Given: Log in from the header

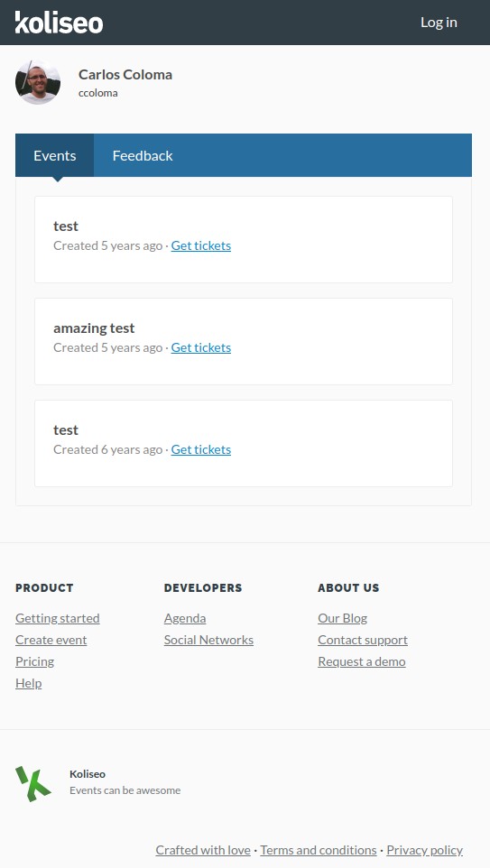Looking at the screenshot, I should click(x=439, y=23).
